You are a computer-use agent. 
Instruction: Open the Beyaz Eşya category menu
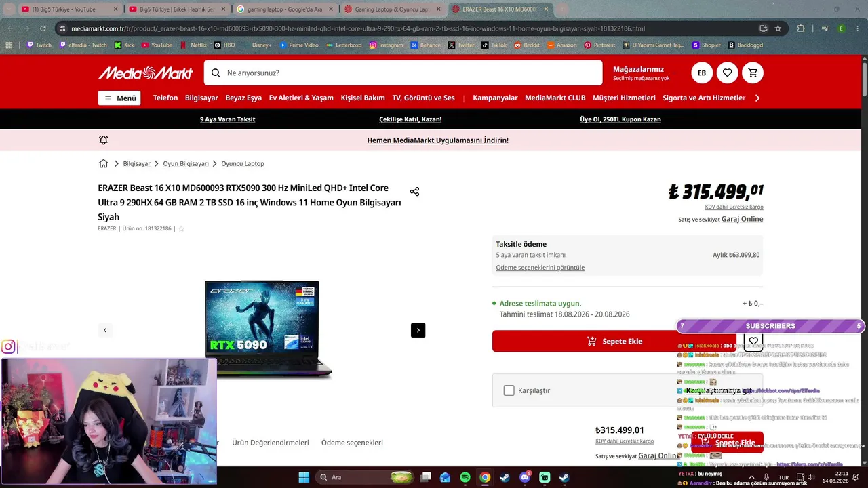coord(243,98)
